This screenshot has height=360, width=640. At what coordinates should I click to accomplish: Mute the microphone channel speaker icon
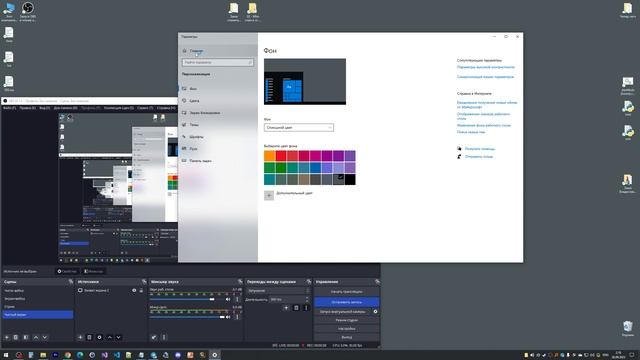tap(228, 317)
